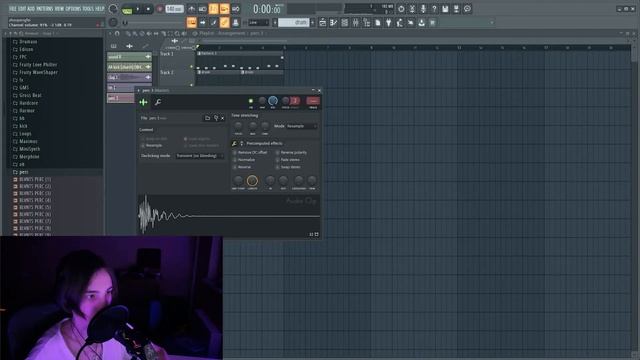Select BLWNTS PERC (1) sample

[35, 179]
